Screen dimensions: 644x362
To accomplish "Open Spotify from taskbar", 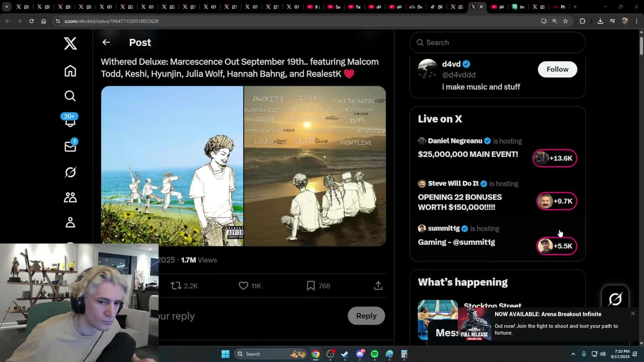I will click(374, 354).
